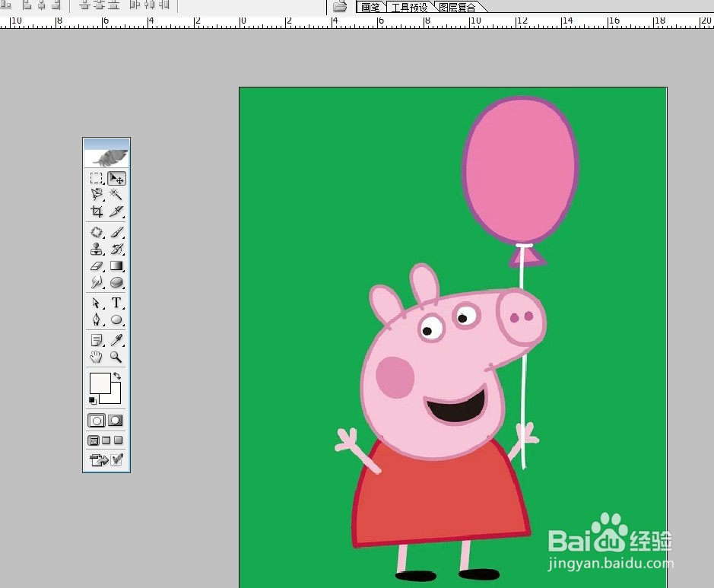
Task: Select the Eyedropper tool
Action: pyautogui.click(x=116, y=340)
